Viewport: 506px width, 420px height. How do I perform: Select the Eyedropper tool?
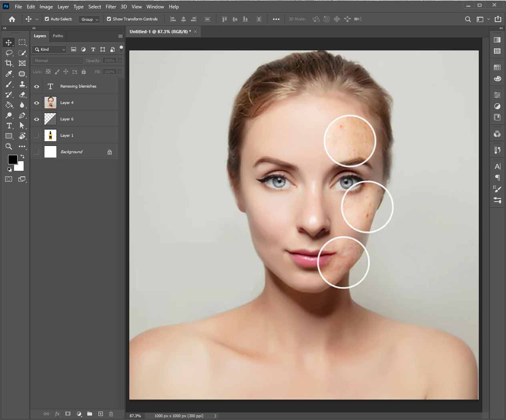click(8, 74)
